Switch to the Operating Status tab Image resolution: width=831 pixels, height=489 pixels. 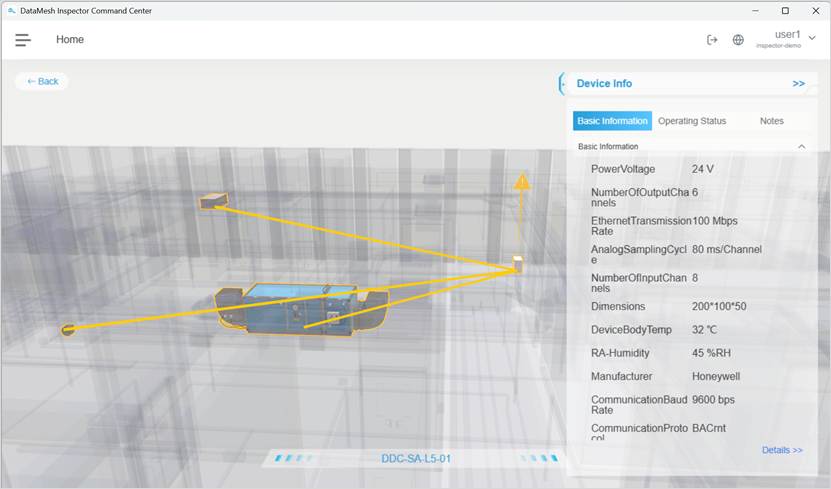click(692, 121)
